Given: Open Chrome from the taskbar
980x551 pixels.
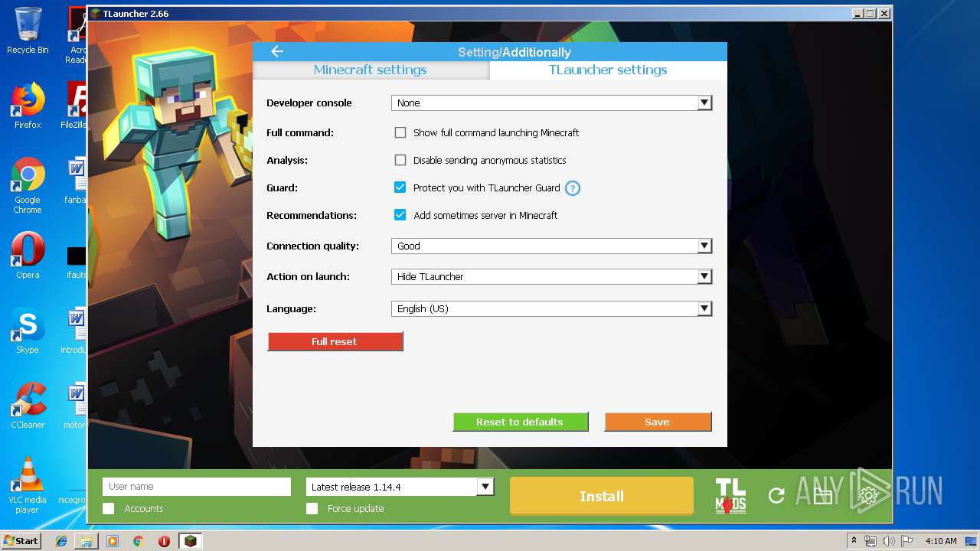Looking at the screenshot, I should pos(138,541).
